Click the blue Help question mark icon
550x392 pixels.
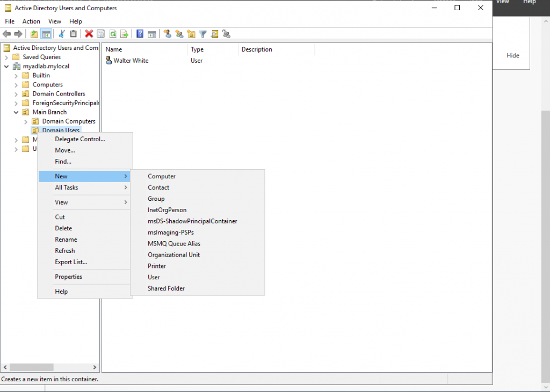coord(140,34)
